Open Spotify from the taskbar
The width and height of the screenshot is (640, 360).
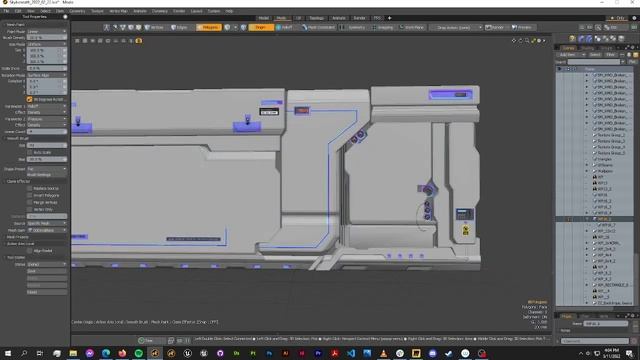click(x=139, y=353)
